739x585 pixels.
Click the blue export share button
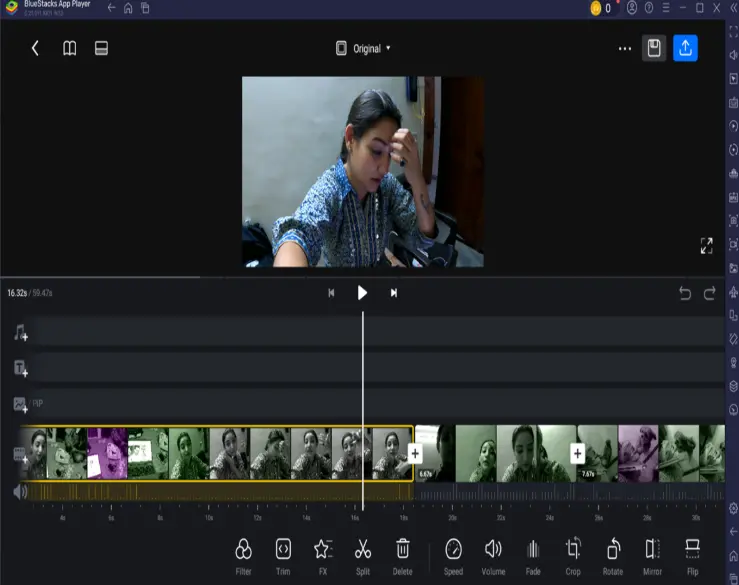pos(685,48)
